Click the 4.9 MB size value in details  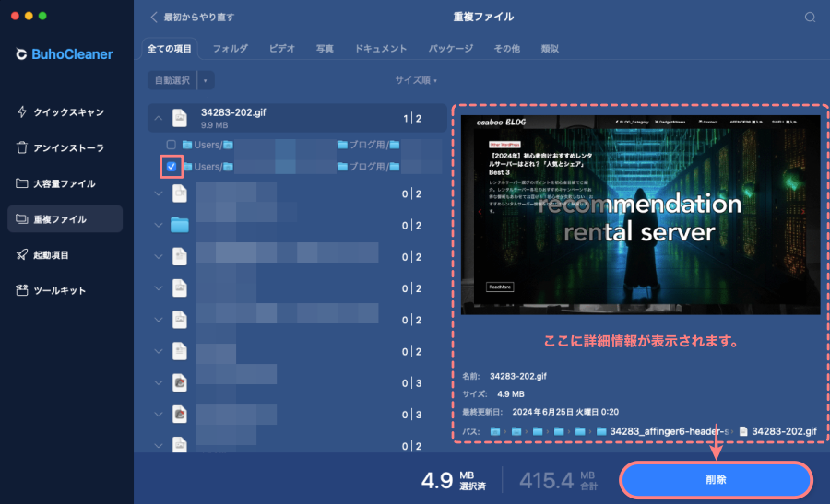[510, 394]
